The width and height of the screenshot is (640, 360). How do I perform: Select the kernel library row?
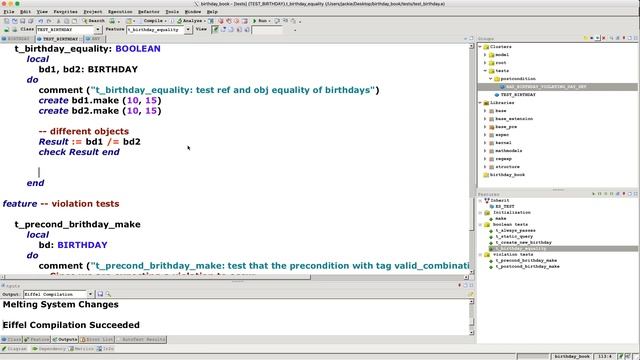pyautogui.click(x=503, y=143)
